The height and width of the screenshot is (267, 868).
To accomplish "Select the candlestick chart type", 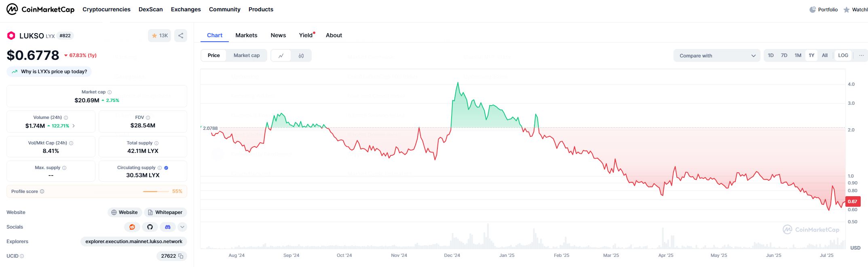I will tap(301, 56).
